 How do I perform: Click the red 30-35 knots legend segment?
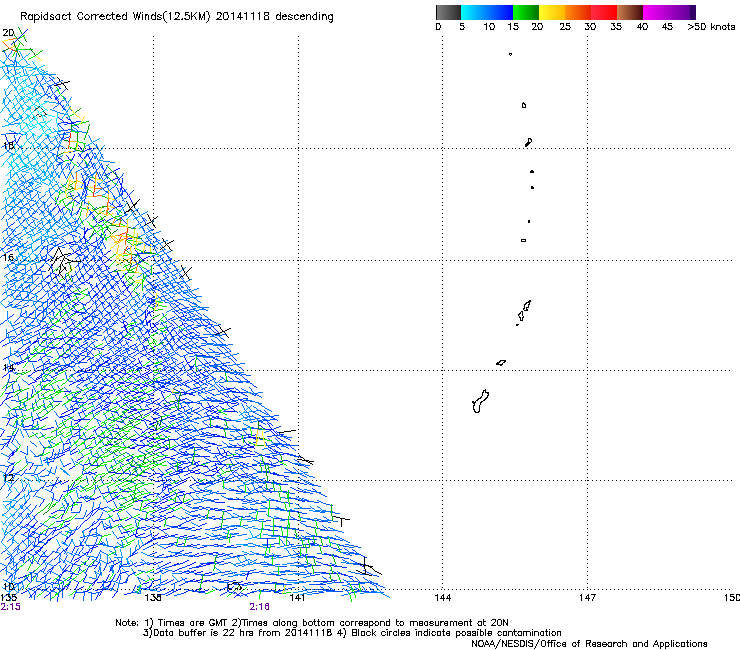click(x=604, y=12)
